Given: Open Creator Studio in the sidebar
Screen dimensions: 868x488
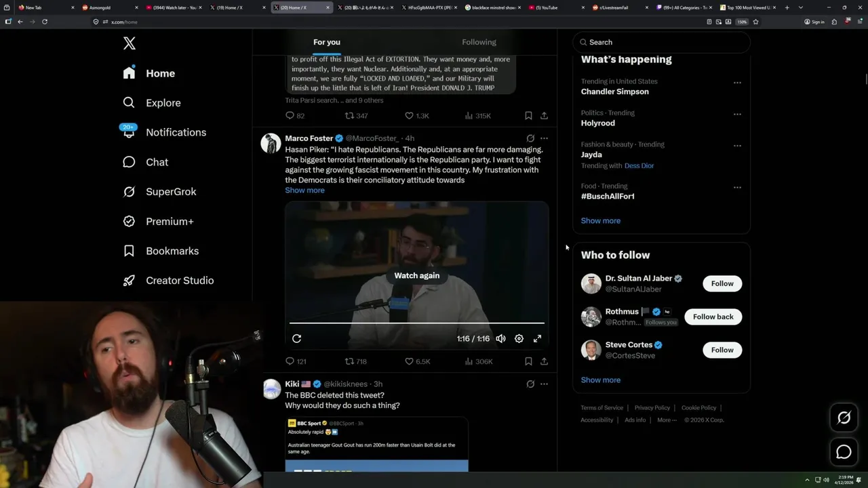Looking at the screenshot, I should click(168, 281).
